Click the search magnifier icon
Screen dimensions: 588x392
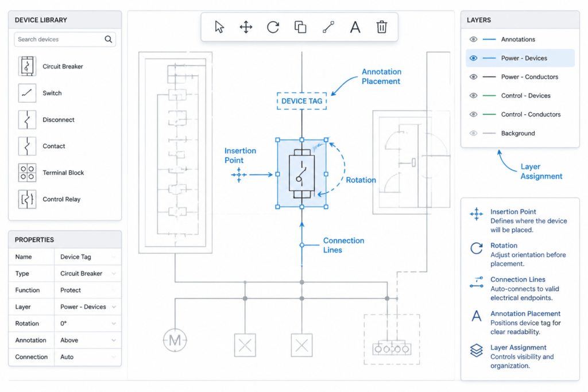coord(109,39)
